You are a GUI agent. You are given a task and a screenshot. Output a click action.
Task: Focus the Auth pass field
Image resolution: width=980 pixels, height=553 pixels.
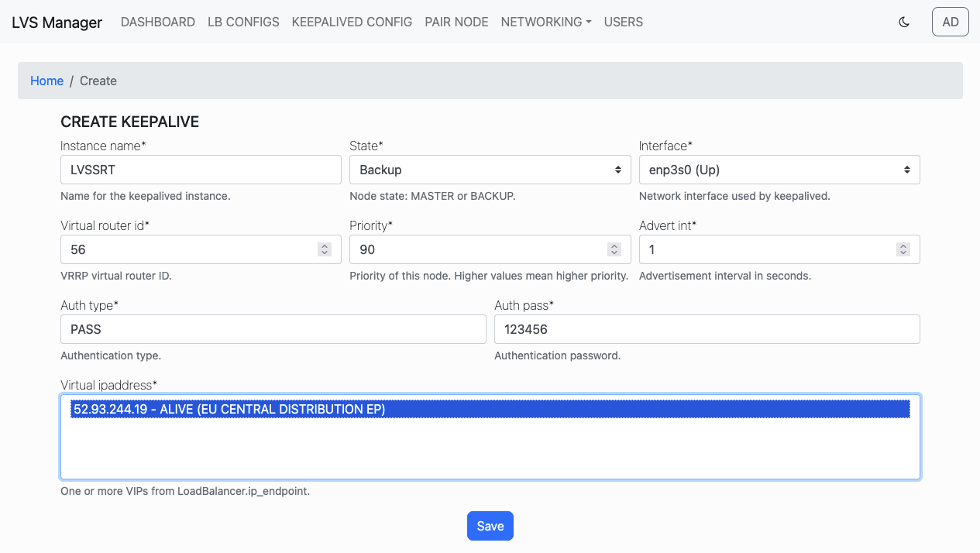click(x=707, y=329)
